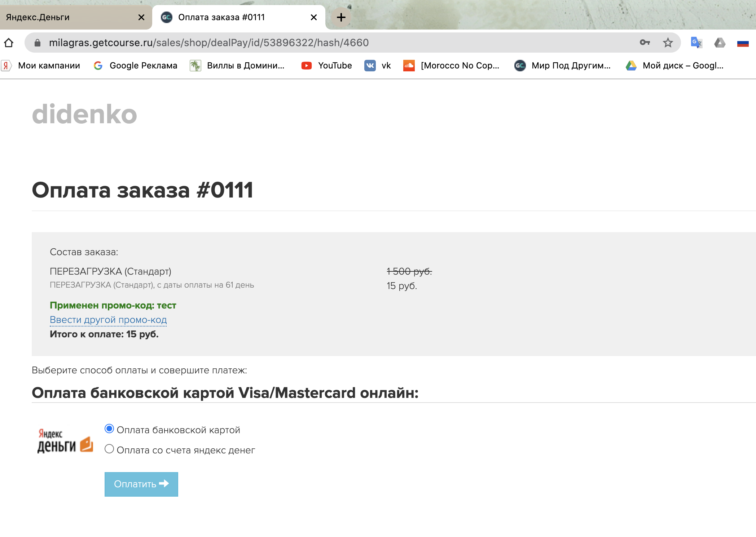Click the URL address field

325,43
